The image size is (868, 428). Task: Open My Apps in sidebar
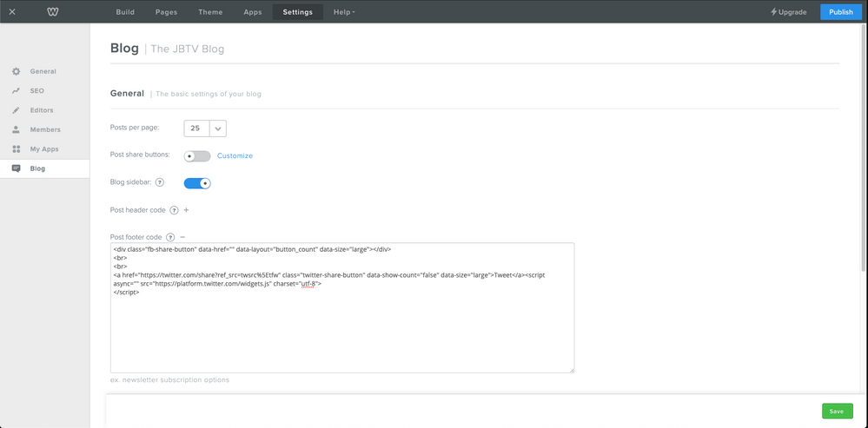(45, 148)
